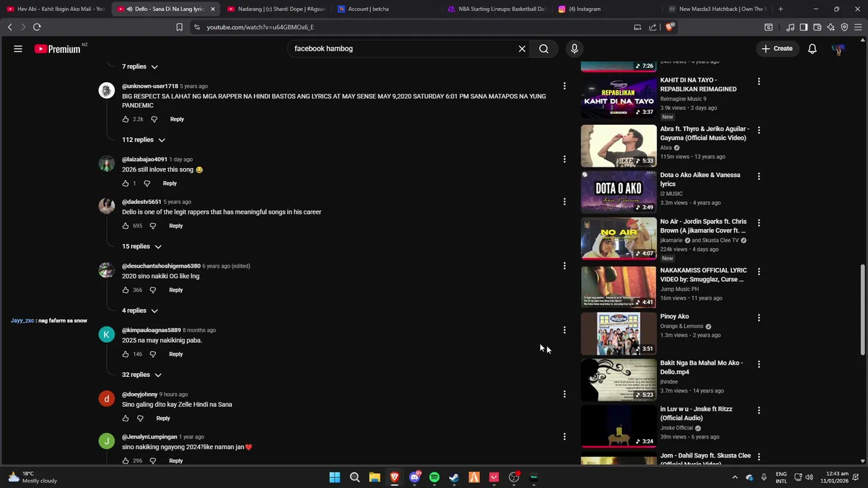Open options for Gayuma suggested video
Viewport: 868px width, 488px height.
pos(759,130)
